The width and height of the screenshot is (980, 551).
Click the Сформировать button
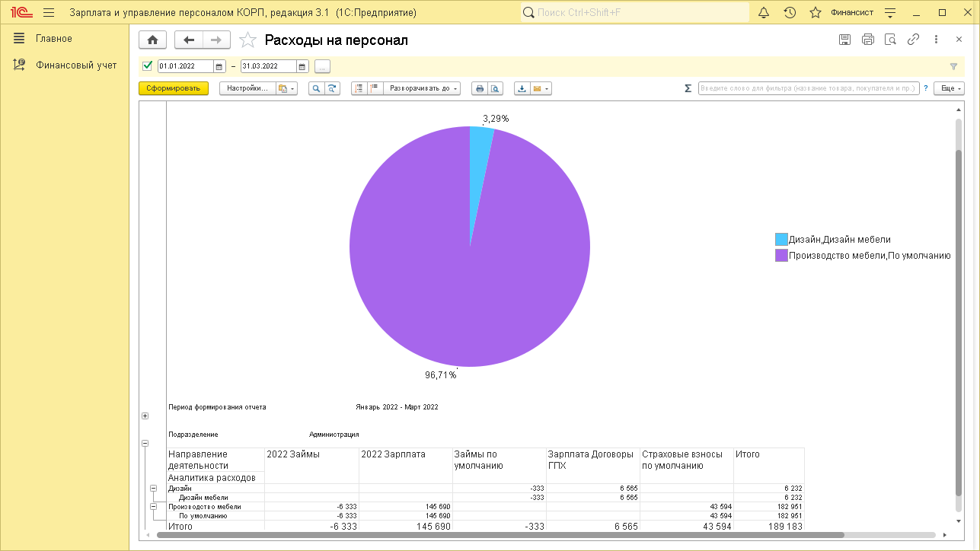pos(173,88)
